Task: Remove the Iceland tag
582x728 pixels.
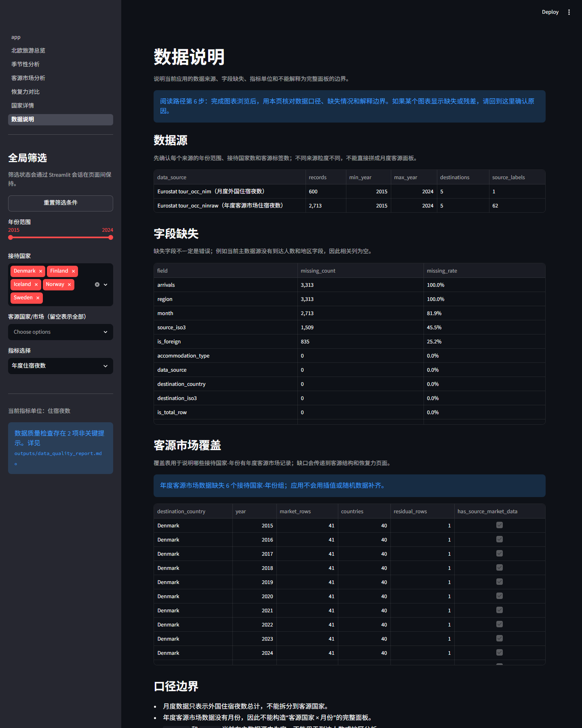Action: click(36, 285)
